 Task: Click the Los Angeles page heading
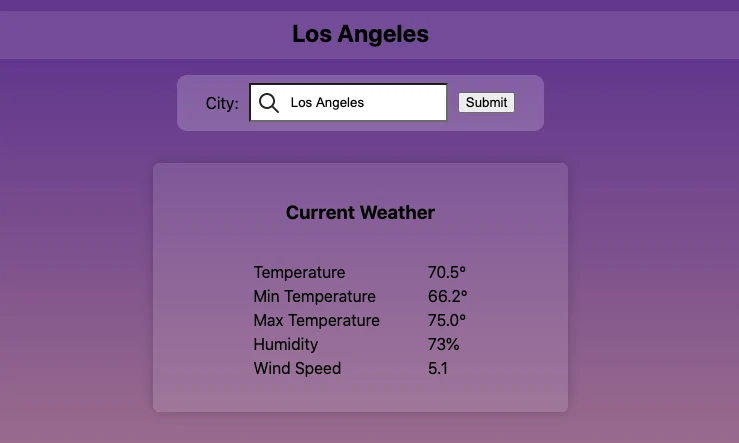pos(361,34)
